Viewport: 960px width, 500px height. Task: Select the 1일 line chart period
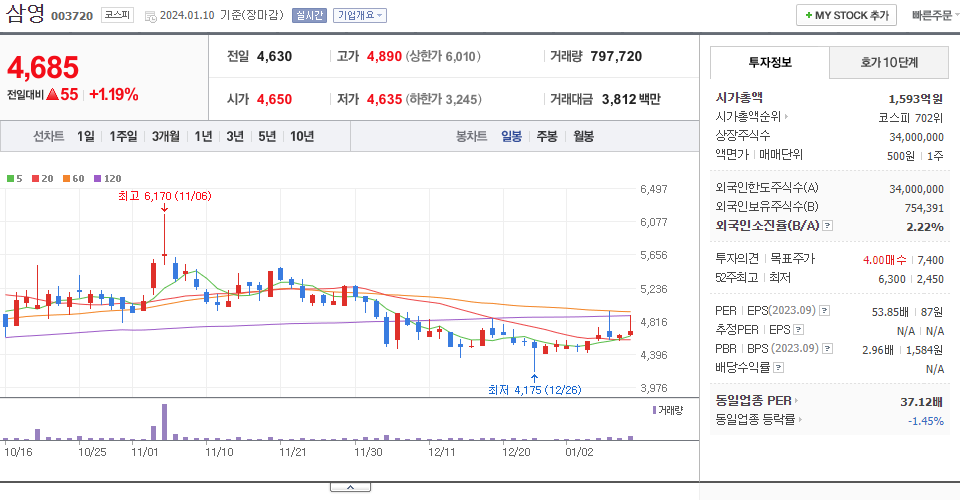click(86, 136)
